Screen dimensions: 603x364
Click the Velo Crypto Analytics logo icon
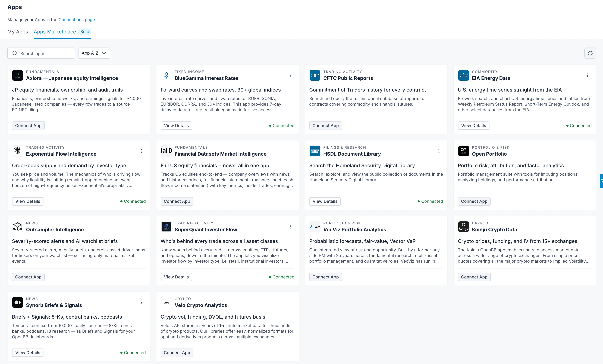pyautogui.click(x=166, y=302)
